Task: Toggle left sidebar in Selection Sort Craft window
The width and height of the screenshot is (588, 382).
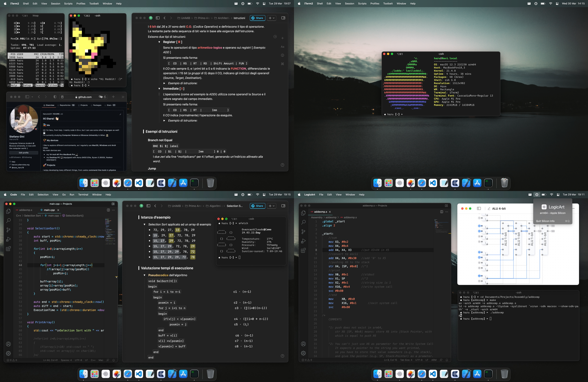Action: (148, 206)
